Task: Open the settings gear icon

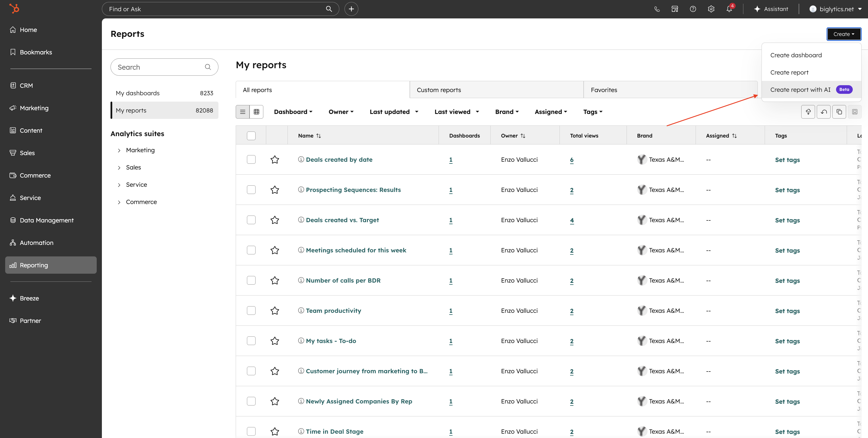Action: coord(711,9)
